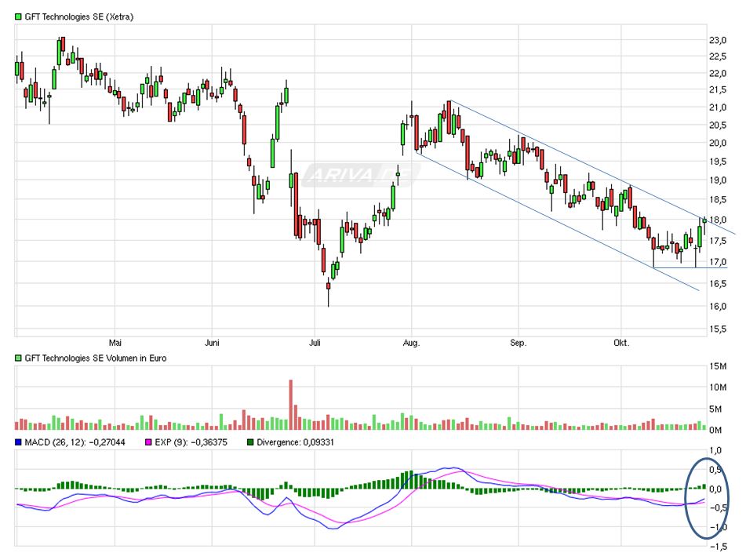Click the 18,0 price axis value

718,220
